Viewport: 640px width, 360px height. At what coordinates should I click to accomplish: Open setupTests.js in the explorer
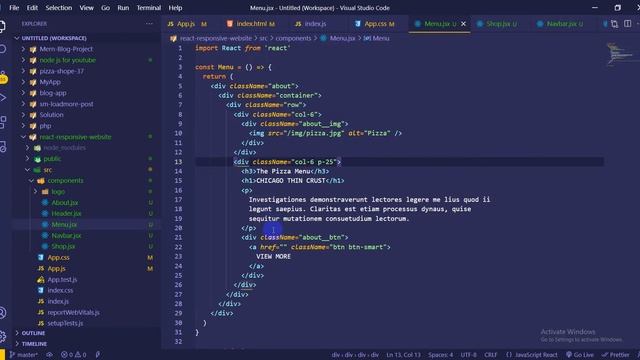pos(65,323)
